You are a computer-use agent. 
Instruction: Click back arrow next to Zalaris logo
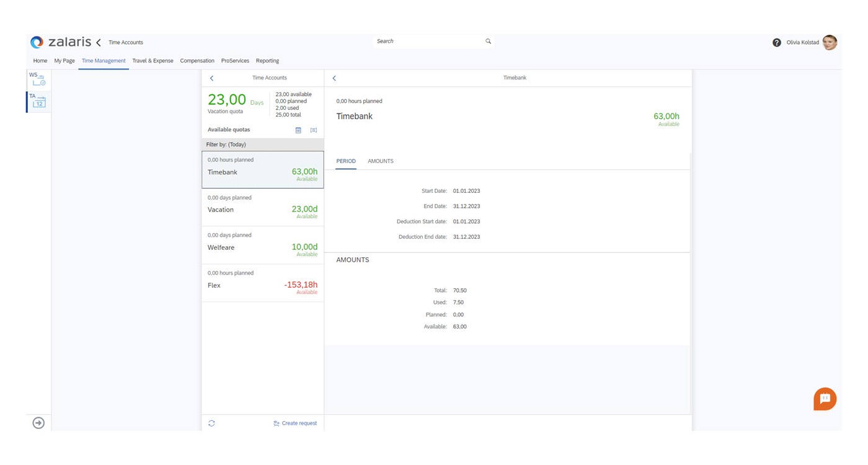98,43
